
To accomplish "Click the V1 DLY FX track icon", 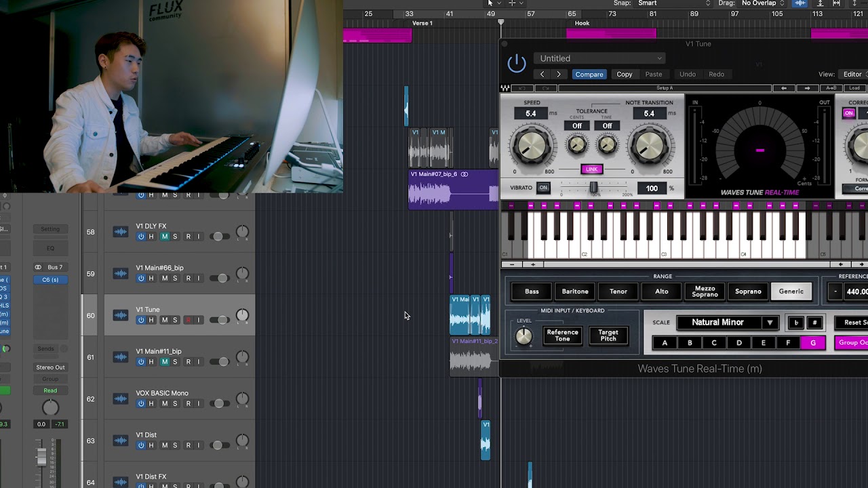I will pos(120,232).
